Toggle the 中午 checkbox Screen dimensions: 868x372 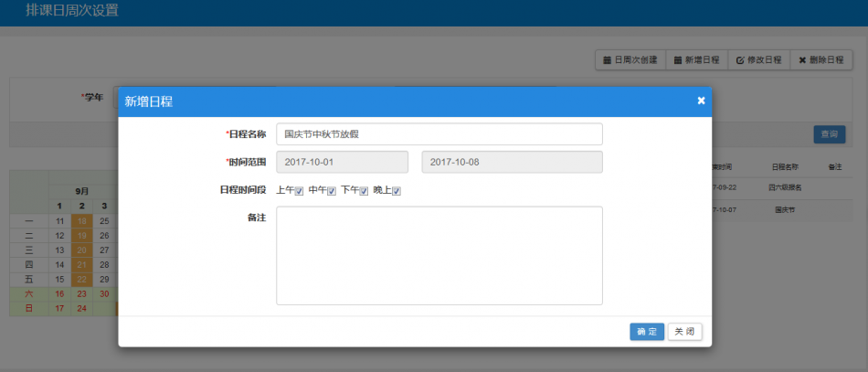tap(332, 191)
